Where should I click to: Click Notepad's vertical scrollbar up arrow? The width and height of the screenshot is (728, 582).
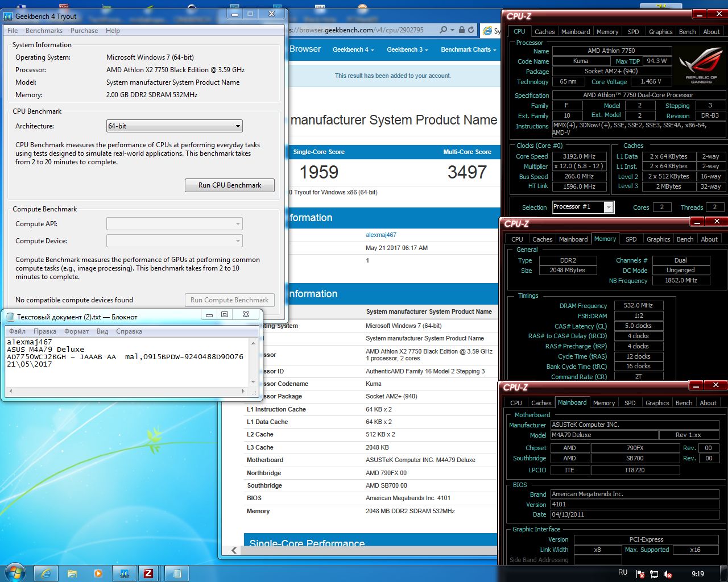pyautogui.click(x=253, y=343)
